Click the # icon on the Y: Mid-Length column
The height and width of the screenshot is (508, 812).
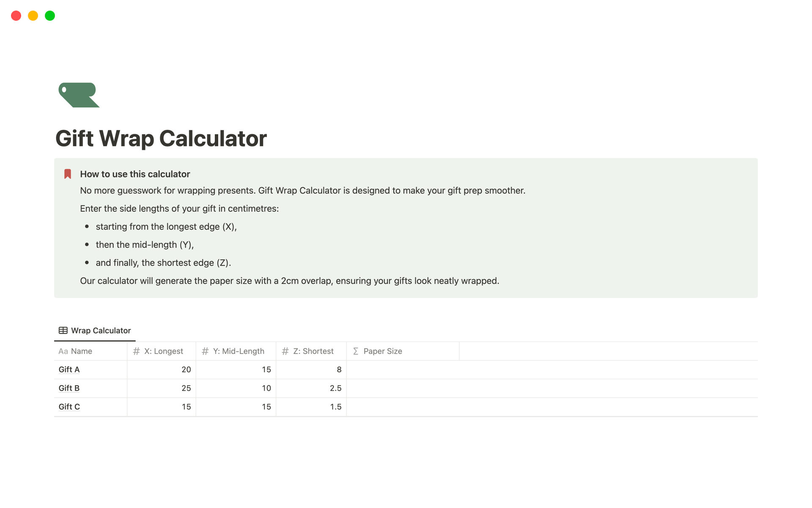tap(205, 351)
